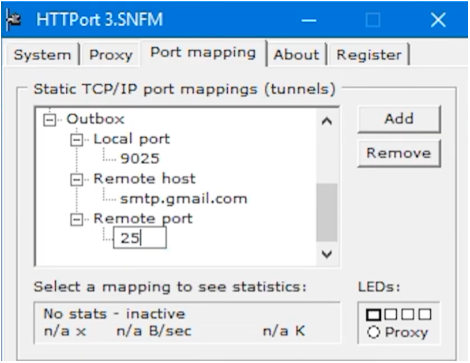Click the Add mapping button
The image size is (470, 363).
point(399,119)
